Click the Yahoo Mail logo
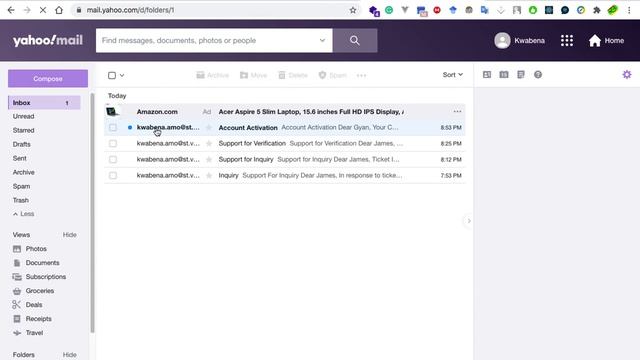640x360 pixels. coord(48,40)
